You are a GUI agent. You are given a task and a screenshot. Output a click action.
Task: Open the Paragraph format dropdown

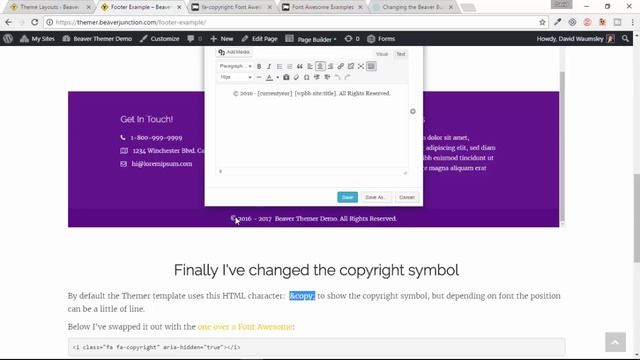(235, 66)
